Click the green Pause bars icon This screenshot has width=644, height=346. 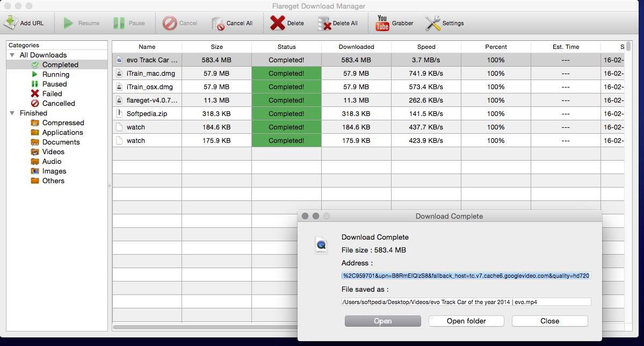click(119, 23)
